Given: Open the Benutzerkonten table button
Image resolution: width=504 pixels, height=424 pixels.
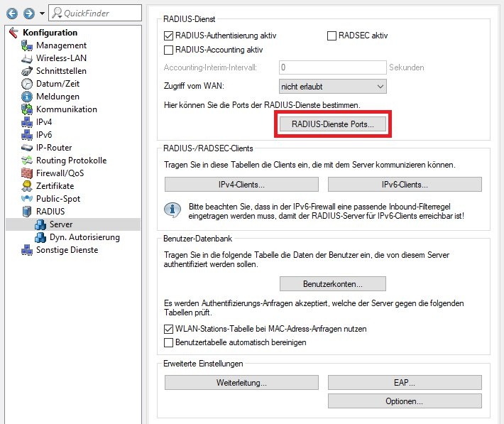Looking at the screenshot, I should click(x=333, y=284).
